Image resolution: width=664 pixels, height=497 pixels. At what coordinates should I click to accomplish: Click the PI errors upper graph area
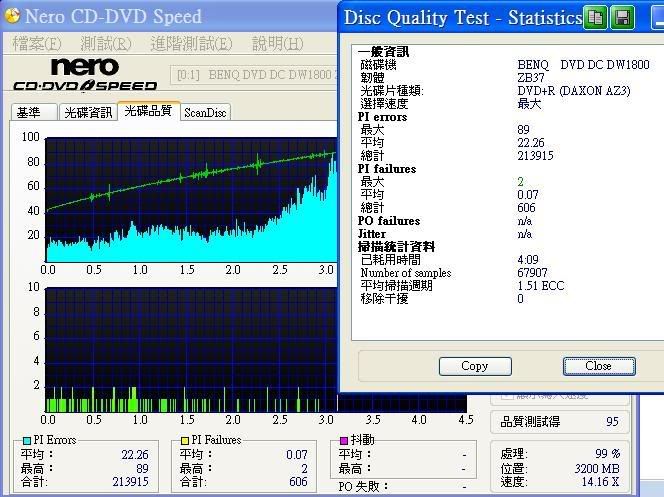click(191, 199)
